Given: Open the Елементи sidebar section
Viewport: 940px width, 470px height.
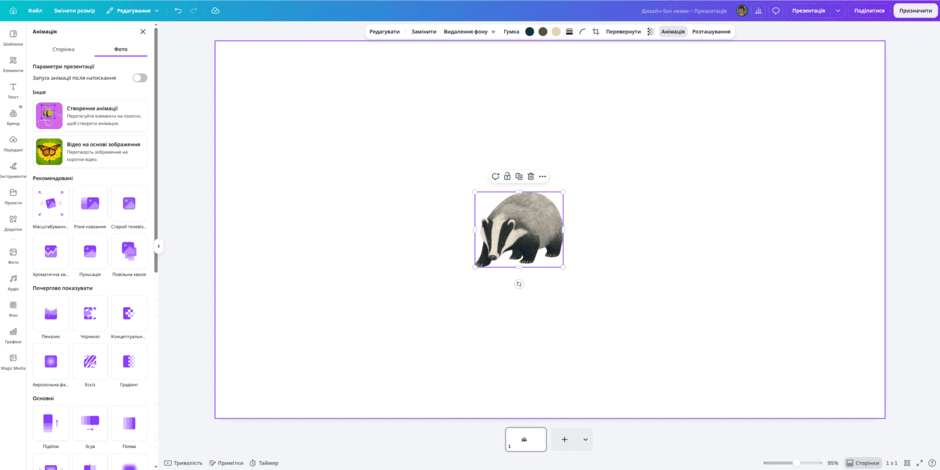Looking at the screenshot, I should (x=13, y=64).
